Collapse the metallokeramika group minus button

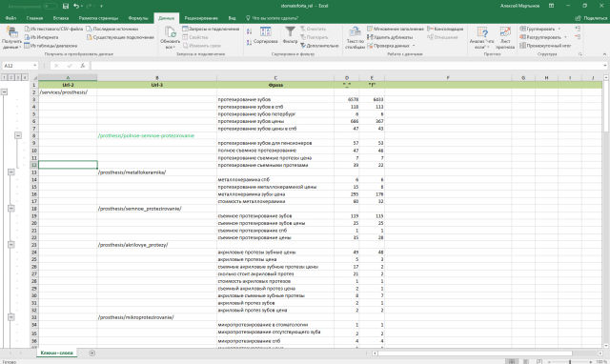point(11,172)
